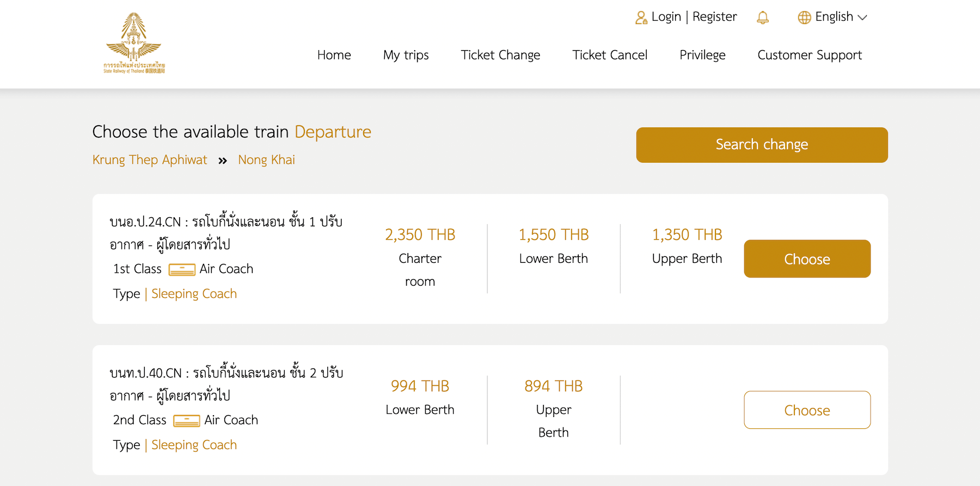Click the user profile icon beside Login

click(641, 17)
